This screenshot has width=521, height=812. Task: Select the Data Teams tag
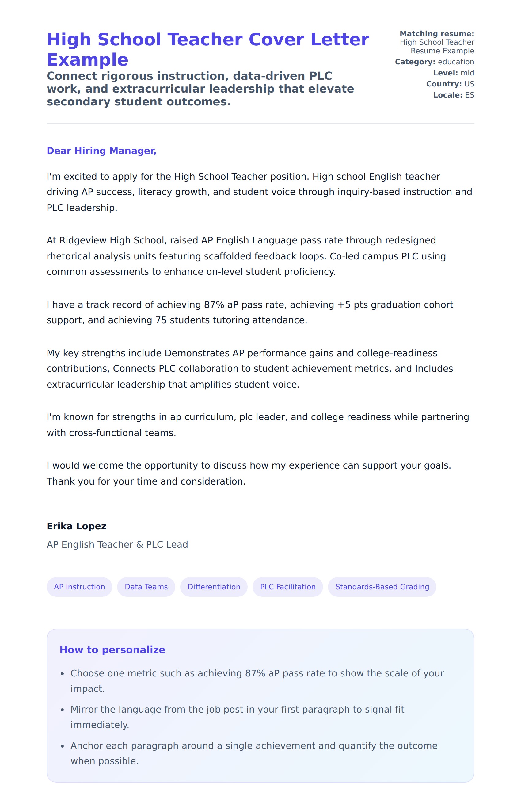[146, 587]
